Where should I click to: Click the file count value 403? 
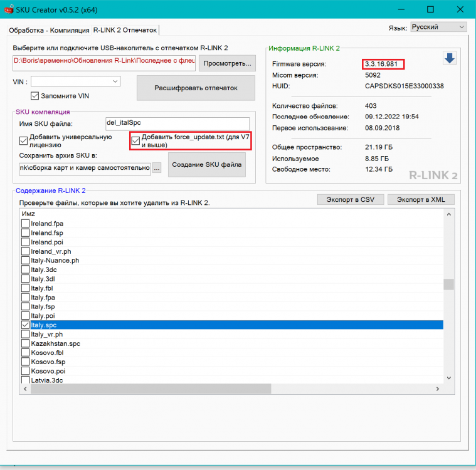[371, 106]
